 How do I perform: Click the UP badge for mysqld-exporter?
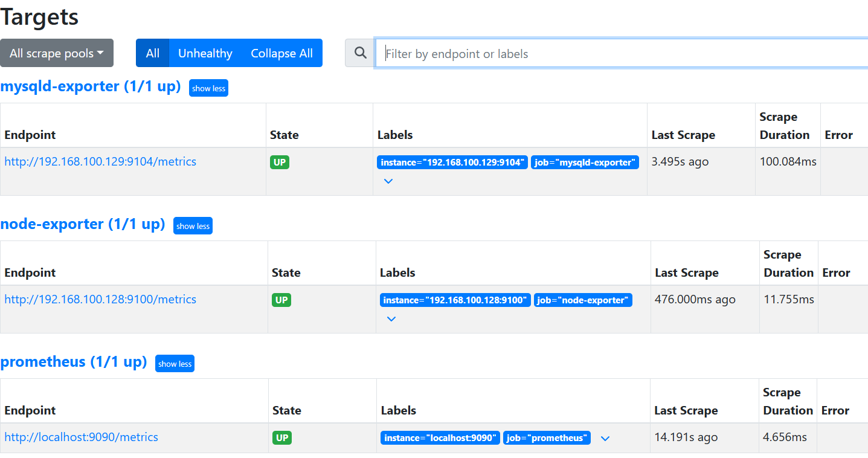pyautogui.click(x=280, y=162)
